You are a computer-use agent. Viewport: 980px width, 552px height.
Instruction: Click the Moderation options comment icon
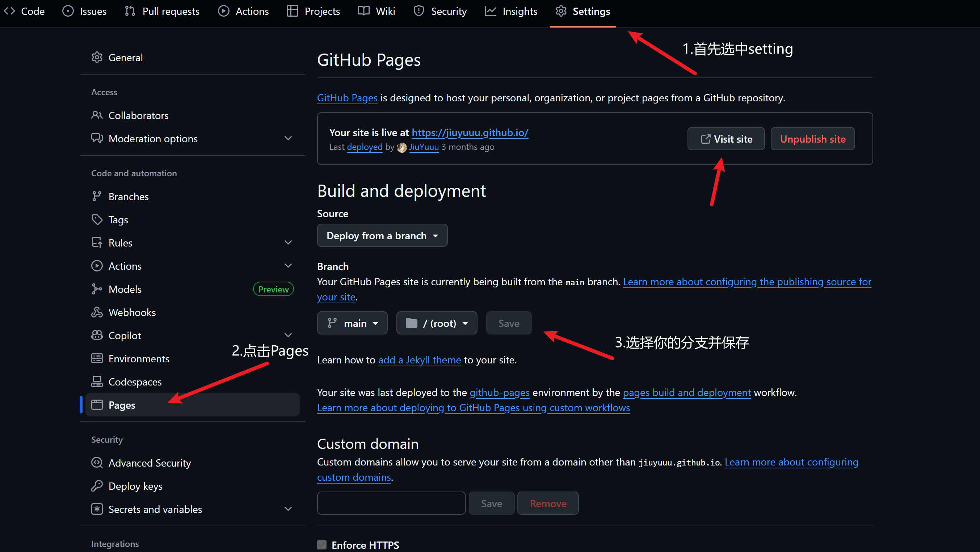(97, 138)
